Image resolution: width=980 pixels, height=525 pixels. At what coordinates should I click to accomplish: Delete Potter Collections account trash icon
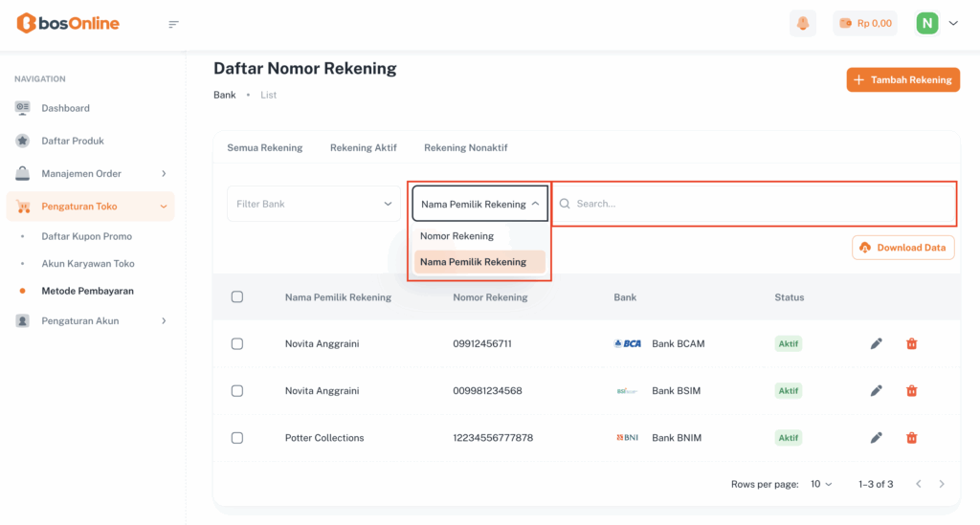point(911,437)
